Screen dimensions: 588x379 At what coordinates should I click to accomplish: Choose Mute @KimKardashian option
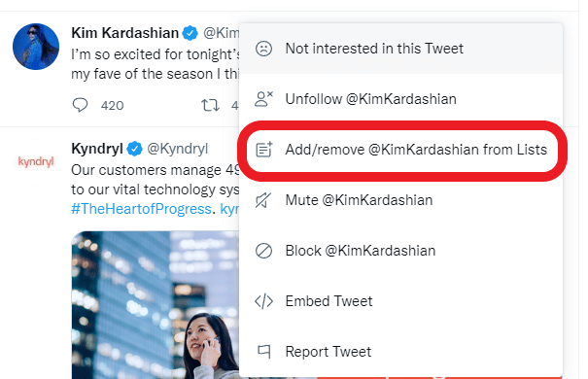[400, 200]
